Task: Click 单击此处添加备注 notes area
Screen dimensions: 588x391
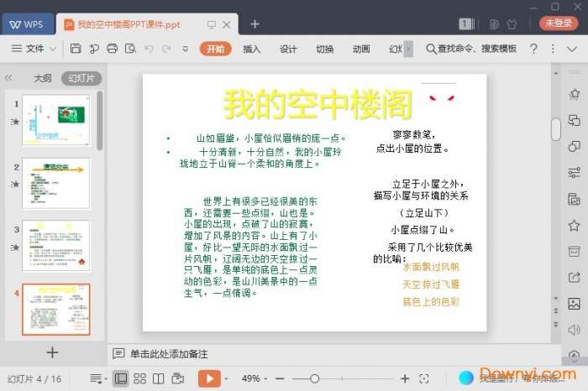Action: click(x=169, y=354)
